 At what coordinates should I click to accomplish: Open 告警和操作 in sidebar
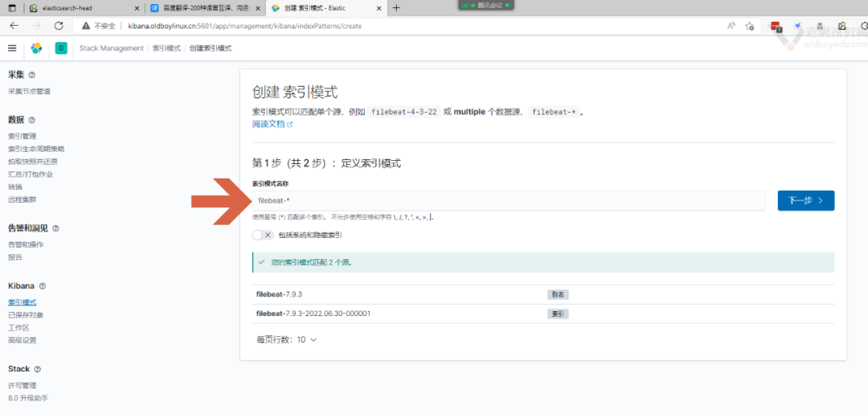coord(26,245)
